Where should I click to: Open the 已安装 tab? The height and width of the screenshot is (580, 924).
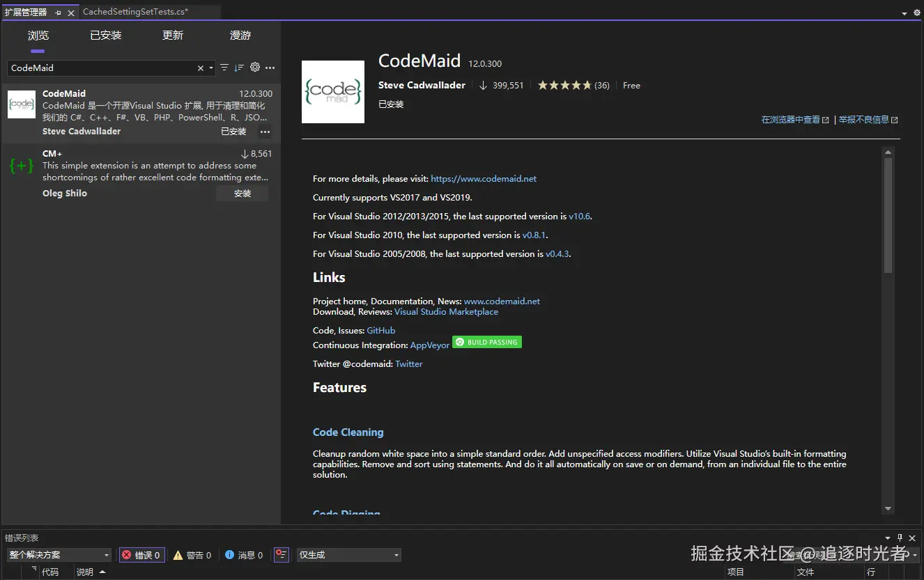(x=106, y=36)
